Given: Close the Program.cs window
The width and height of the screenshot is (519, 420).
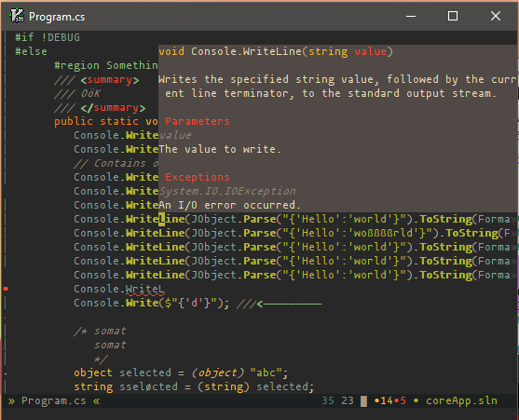Looking at the screenshot, I should click(496, 16).
